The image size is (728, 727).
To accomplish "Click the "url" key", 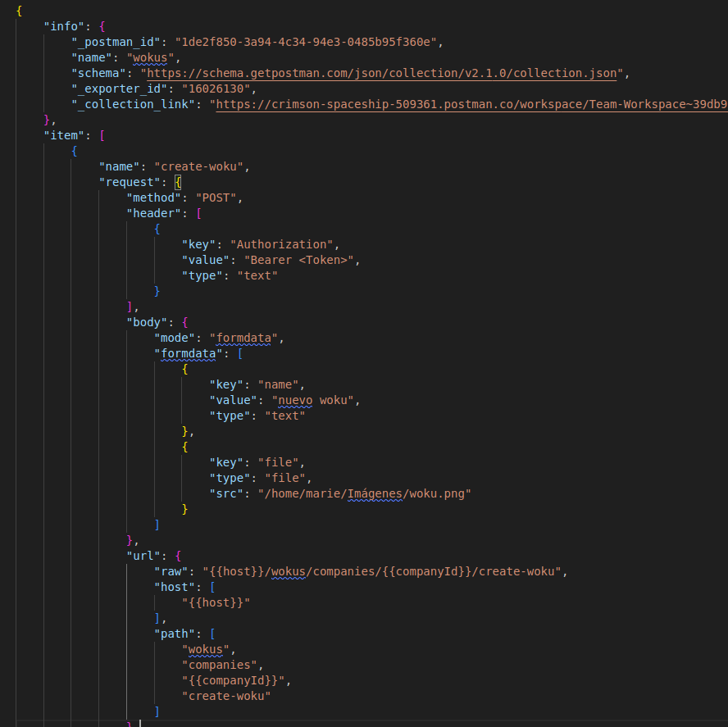I will coord(143,557).
